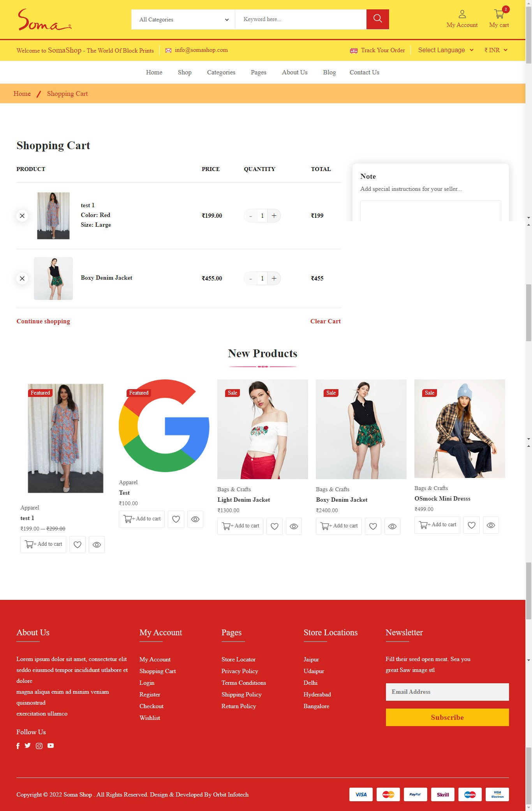The image size is (532, 811).
Task: Open the Contact Us menu item
Action: 365,72
